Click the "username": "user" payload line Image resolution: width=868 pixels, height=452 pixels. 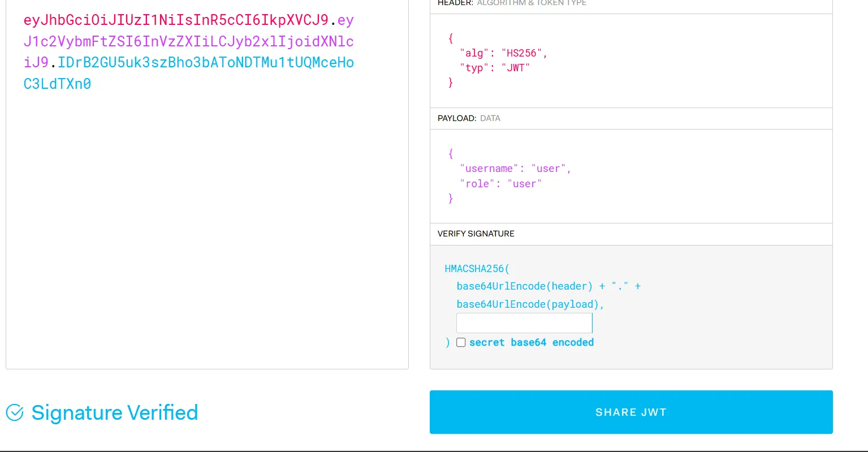click(515, 169)
